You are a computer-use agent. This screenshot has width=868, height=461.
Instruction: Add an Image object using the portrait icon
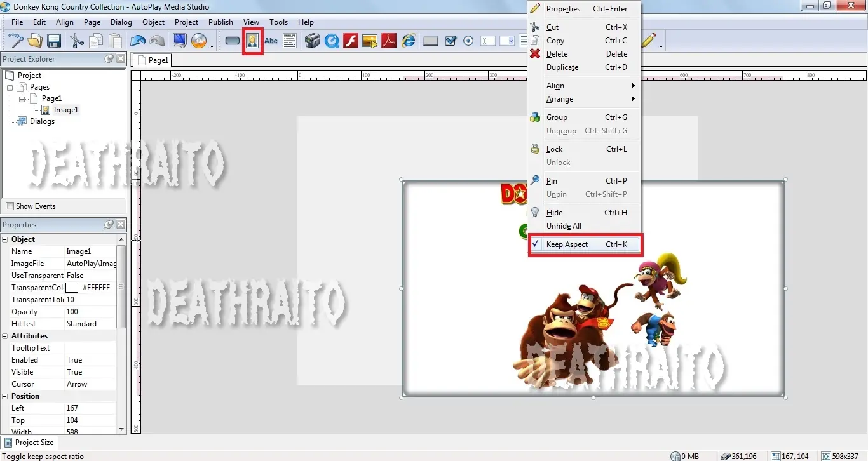pos(252,41)
